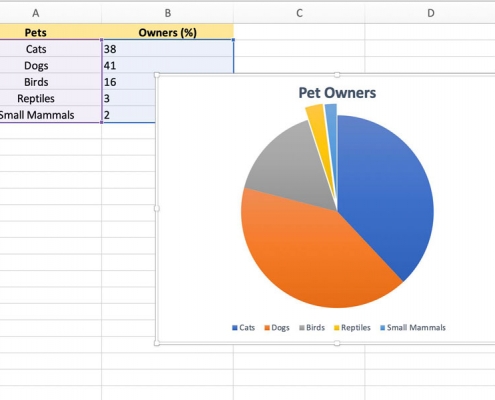The width and height of the screenshot is (495, 400).
Task: Click the Pet Owners chart title
Action: (337, 93)
